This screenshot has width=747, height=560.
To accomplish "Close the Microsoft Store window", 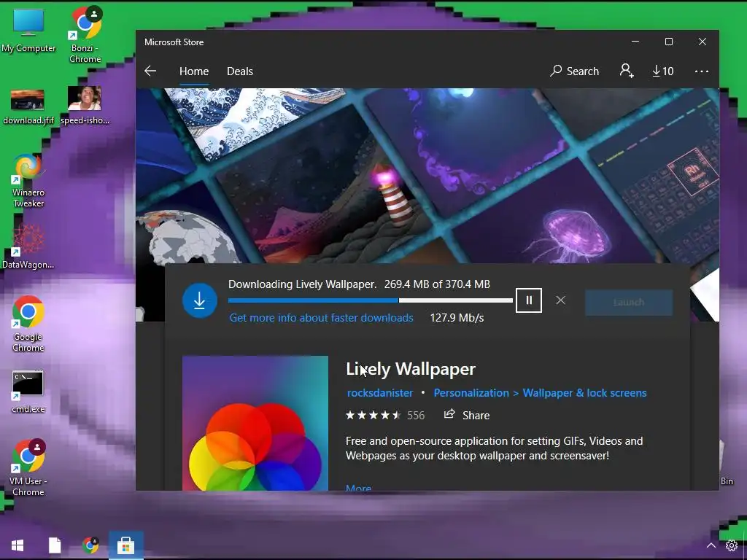I will 703,42.
